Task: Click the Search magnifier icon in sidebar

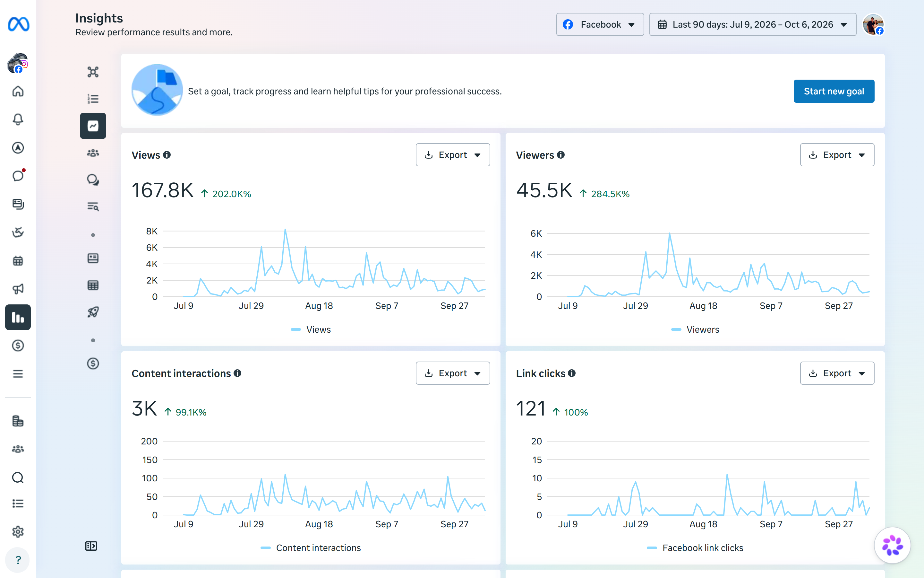Action: tap(18, 477)
